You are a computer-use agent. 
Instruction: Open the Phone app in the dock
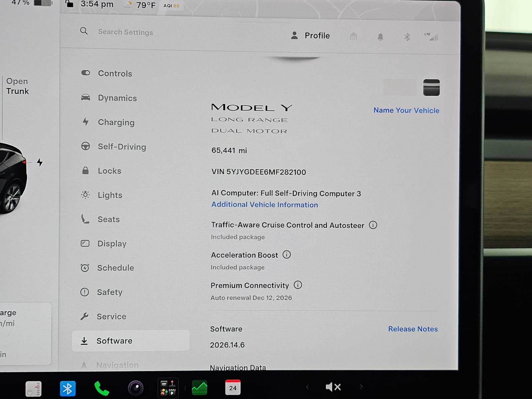point(101,388)
